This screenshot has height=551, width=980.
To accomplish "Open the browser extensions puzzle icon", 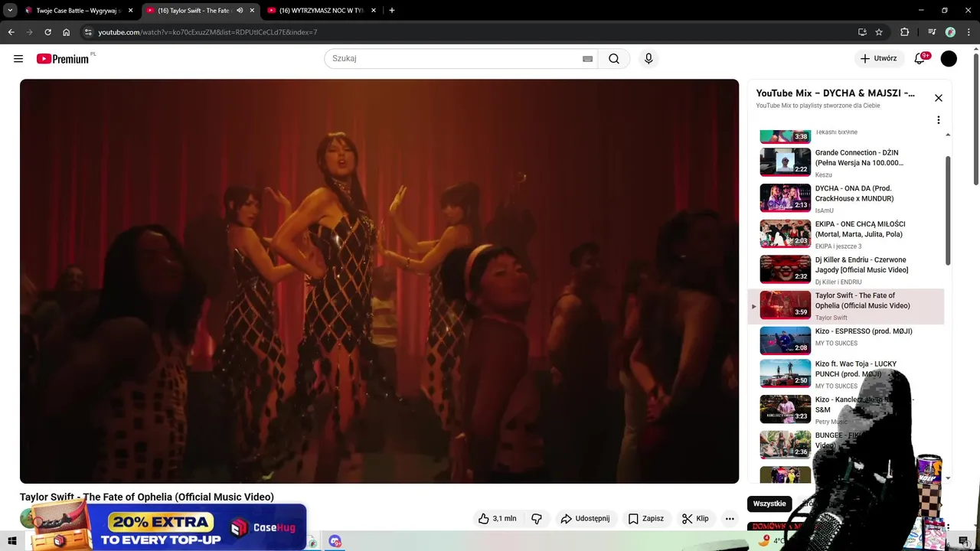I will (x=904, y=32).
